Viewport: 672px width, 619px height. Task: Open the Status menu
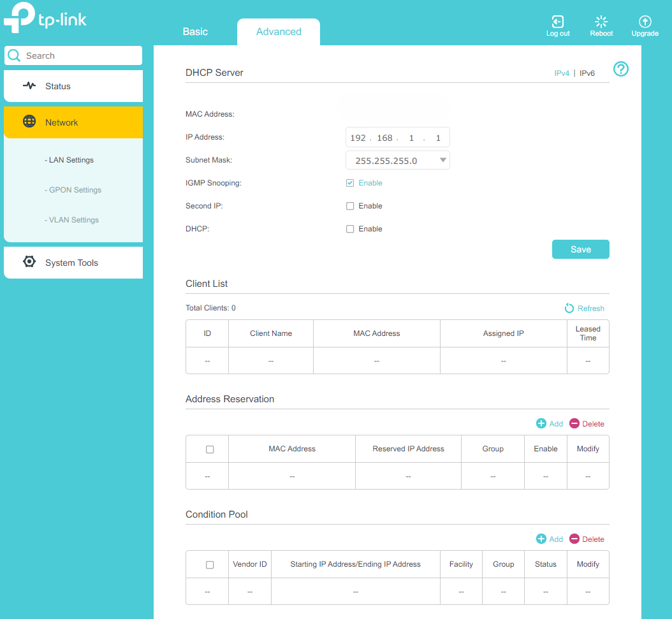(x=73, y=86)
